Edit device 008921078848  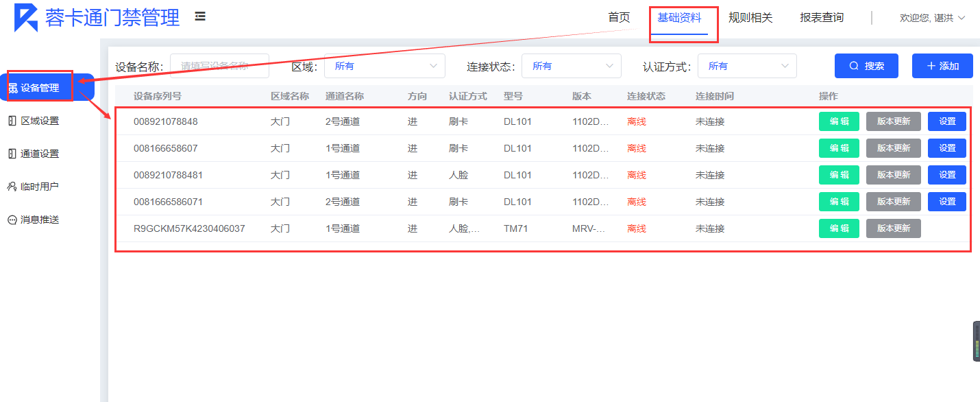click(x=839, y=121)
